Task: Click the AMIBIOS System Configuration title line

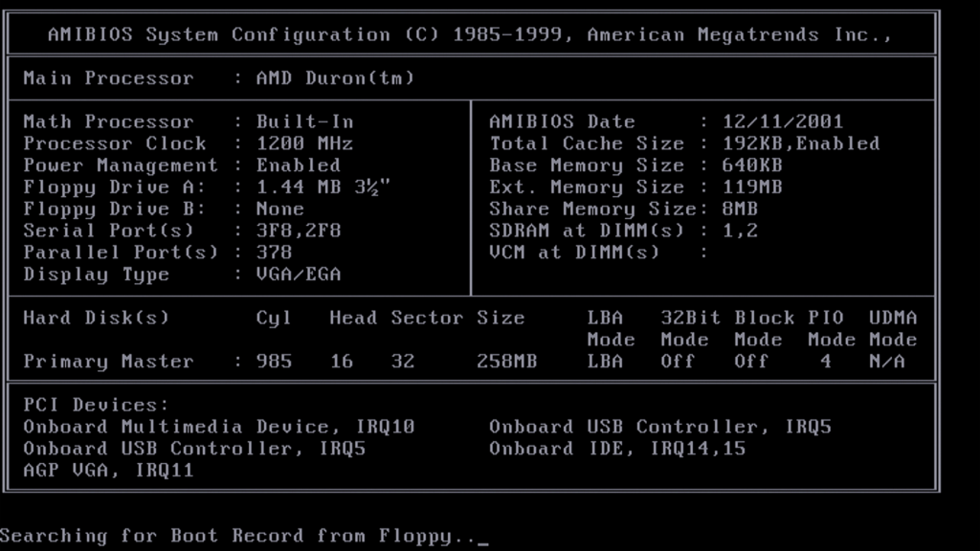Action: pos(469,34)
